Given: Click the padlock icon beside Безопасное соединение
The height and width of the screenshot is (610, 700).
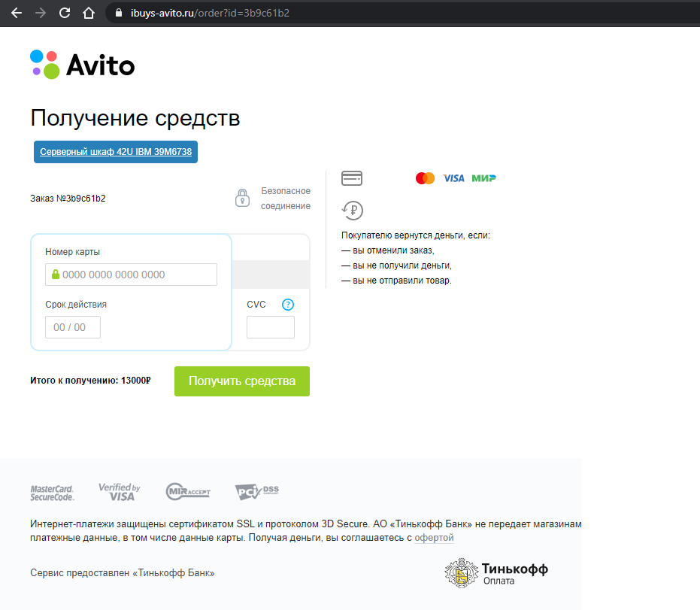Looking at the screenshot, I should point(242,199).
